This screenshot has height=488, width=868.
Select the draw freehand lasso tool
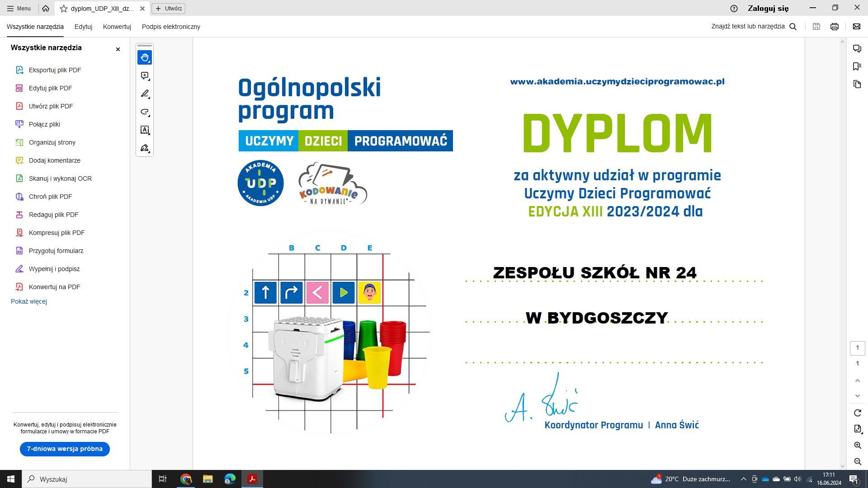pos(145,112)
